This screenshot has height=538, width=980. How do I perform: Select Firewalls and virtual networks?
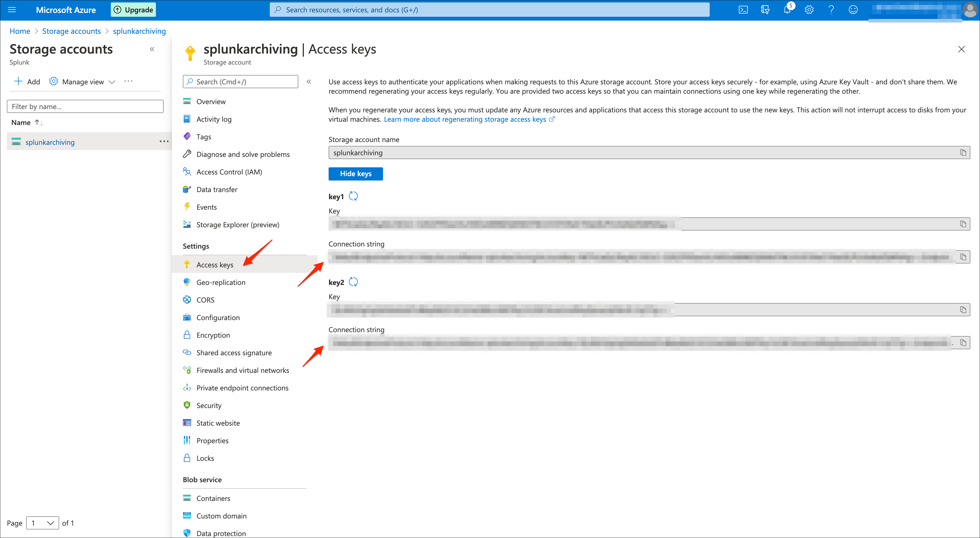coord(242,370)
